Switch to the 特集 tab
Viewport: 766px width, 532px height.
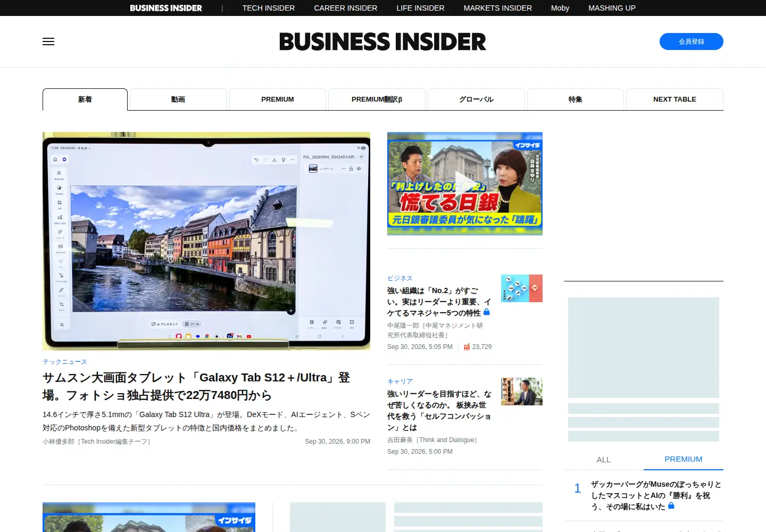[576, 99]
